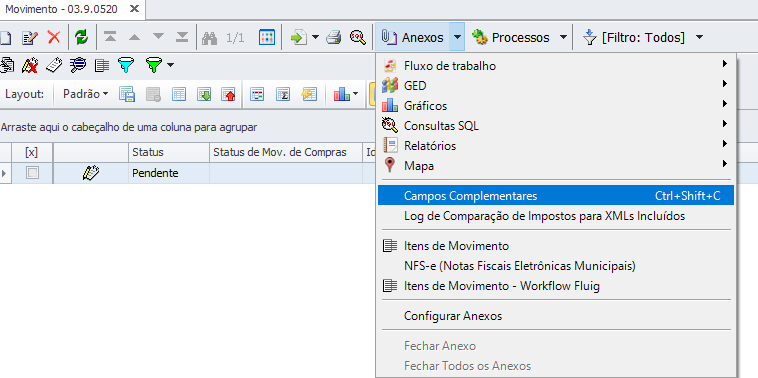Click the grid with lightning bolt icon
Viewport: 758px width, 378px height.
click(309, 94)
